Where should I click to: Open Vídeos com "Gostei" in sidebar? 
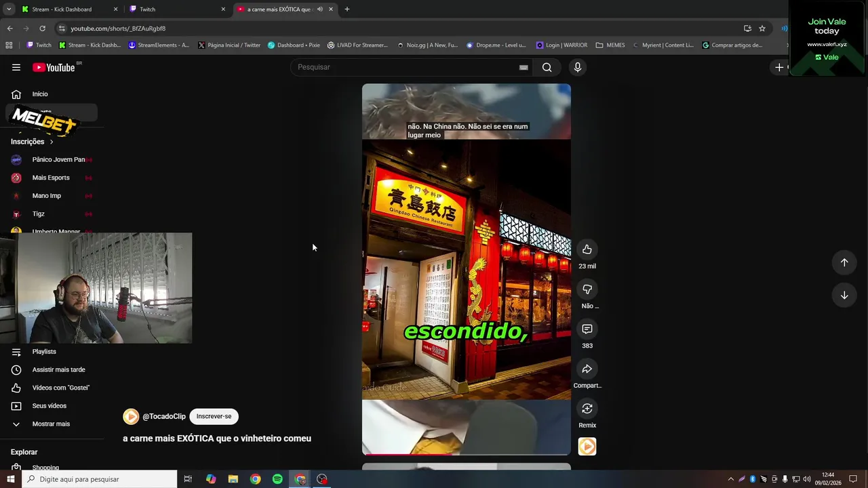52,388
